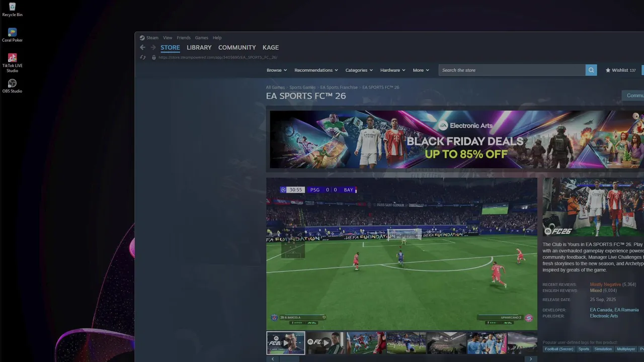Select the red-kit players screenshot thumbnail
Image resolution: width=644 pixels, height=362 pixels.
click(x=366, y=342)
